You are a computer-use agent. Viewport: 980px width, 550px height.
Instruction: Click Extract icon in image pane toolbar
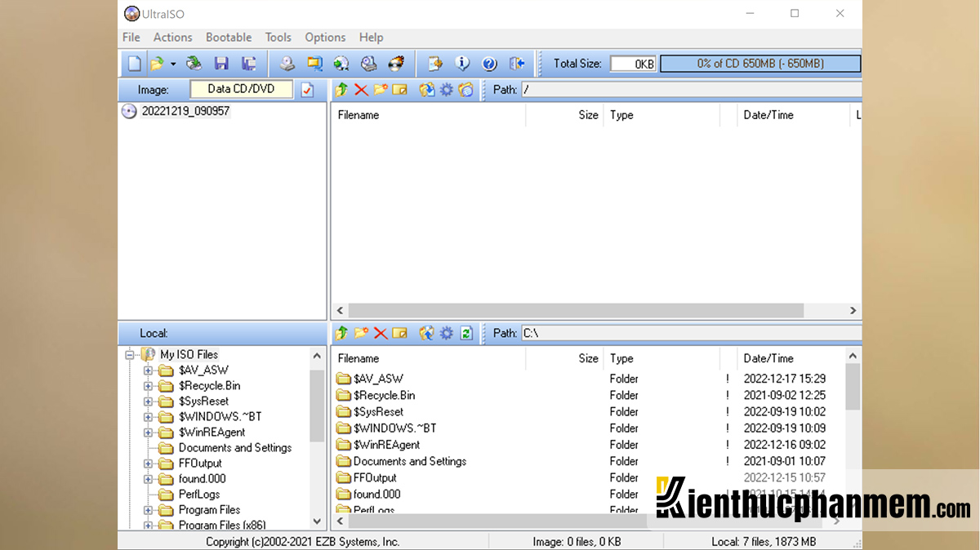(427, 90)
